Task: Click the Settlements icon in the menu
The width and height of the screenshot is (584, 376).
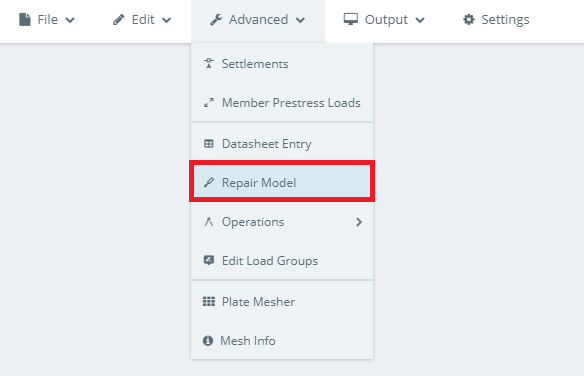Action: tap(209, 63)
